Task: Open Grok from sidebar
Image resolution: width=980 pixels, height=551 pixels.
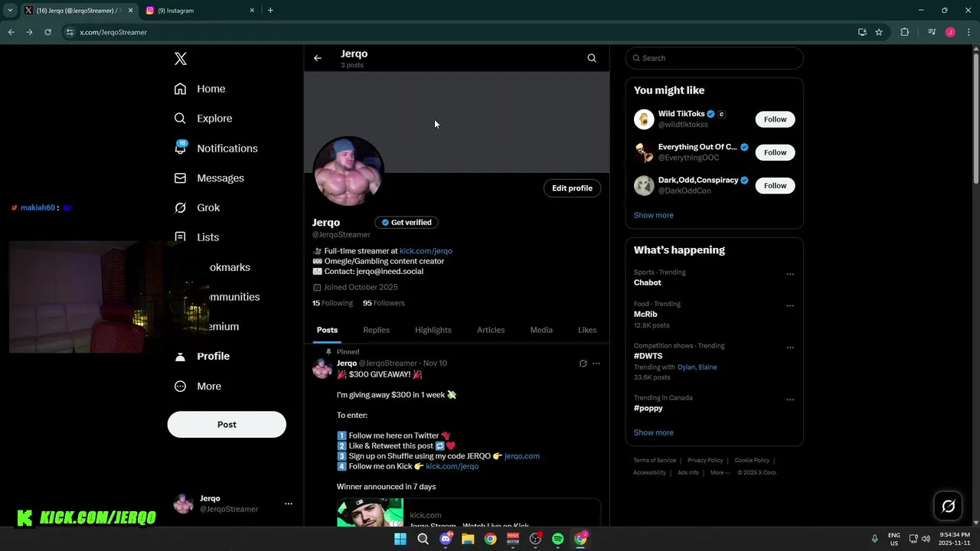Action: 197,208
